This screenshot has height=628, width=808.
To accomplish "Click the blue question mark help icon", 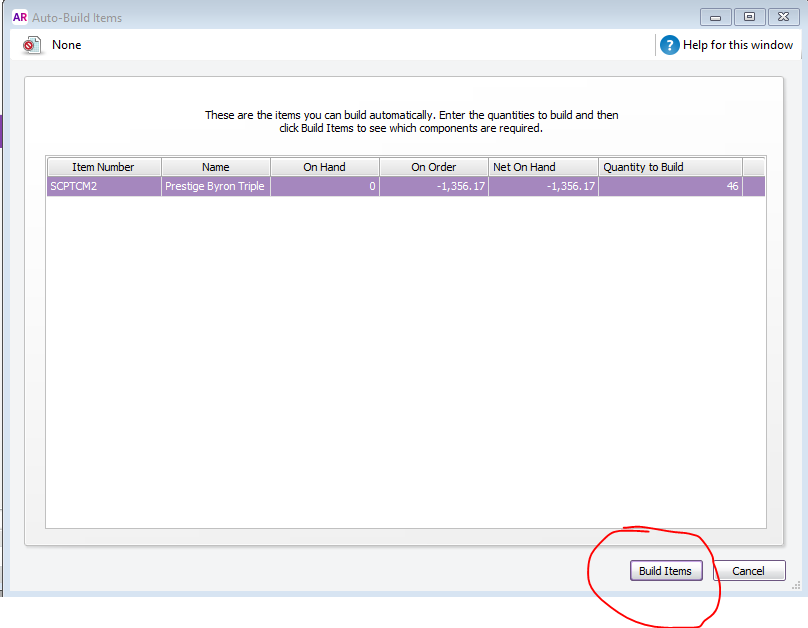I will (x=669, y=45).
